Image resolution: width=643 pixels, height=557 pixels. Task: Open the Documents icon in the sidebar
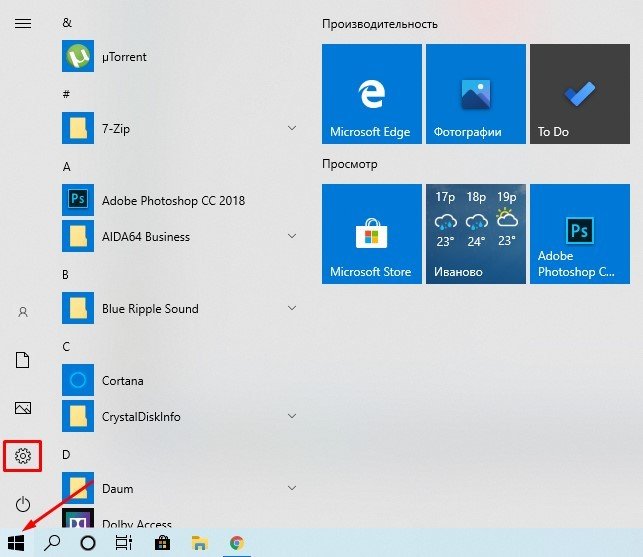(23, 360)
